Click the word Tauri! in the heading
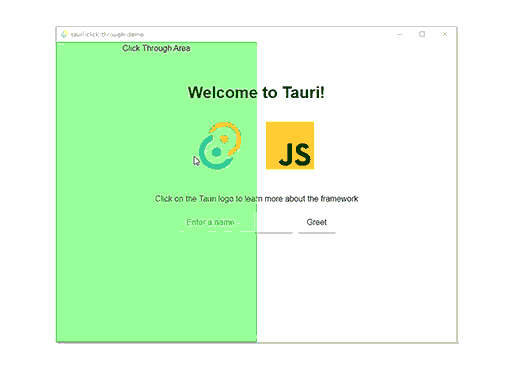Image resolution: width=512 pixels, height=384 pixels. (x=303, y=92)
